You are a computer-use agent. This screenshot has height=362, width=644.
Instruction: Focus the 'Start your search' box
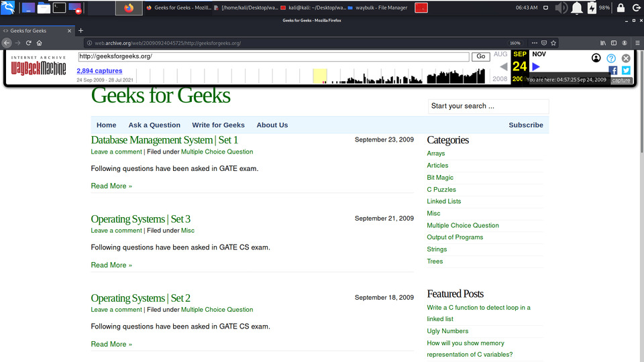488,106
